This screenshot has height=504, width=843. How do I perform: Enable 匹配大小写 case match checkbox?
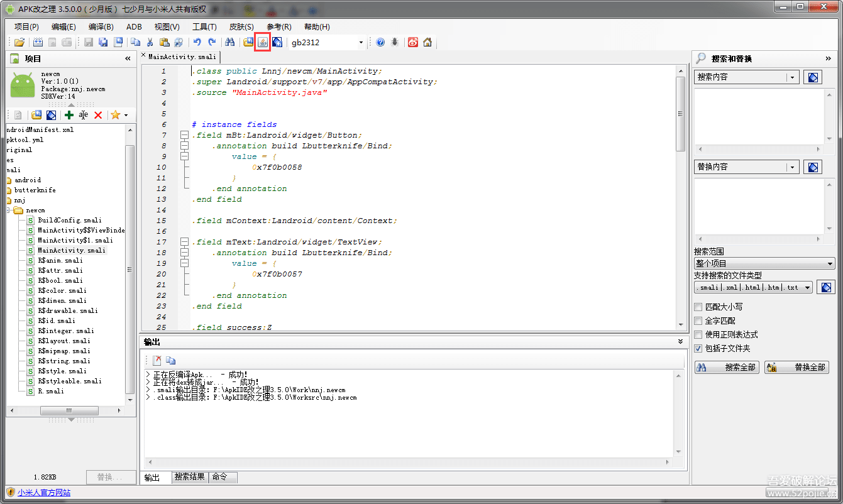coord(698,307)
